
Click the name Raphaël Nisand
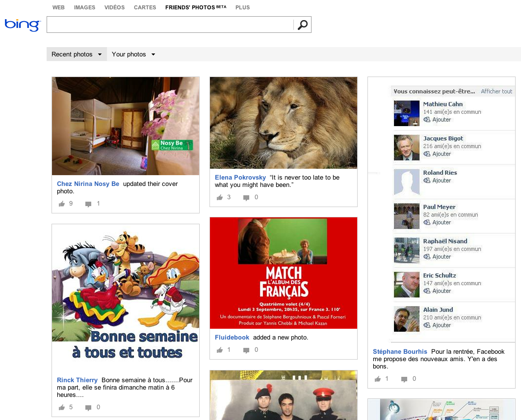445,241
